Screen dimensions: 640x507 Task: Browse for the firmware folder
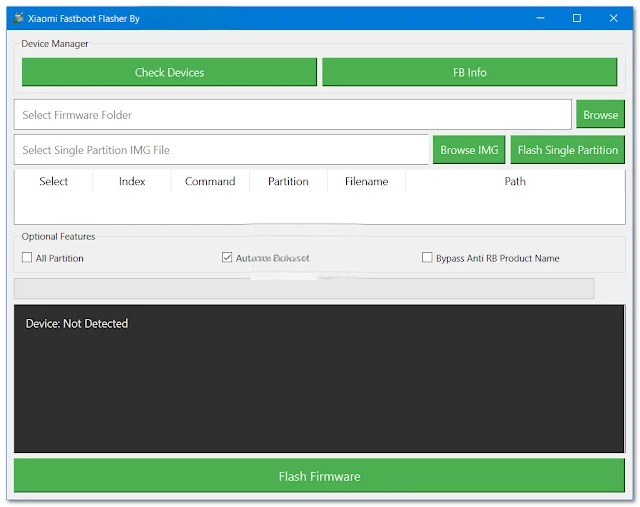600,114
